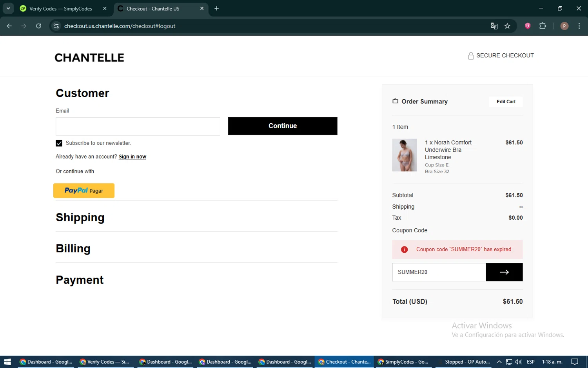Click the Order Summary bag icon
The height and width of the screenshot is (368, 588).
point(395,101)
